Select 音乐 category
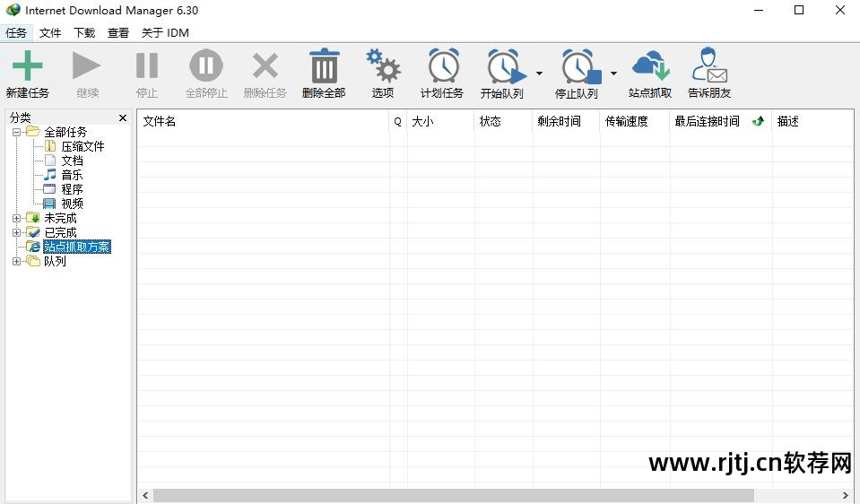 pos(72,175)
